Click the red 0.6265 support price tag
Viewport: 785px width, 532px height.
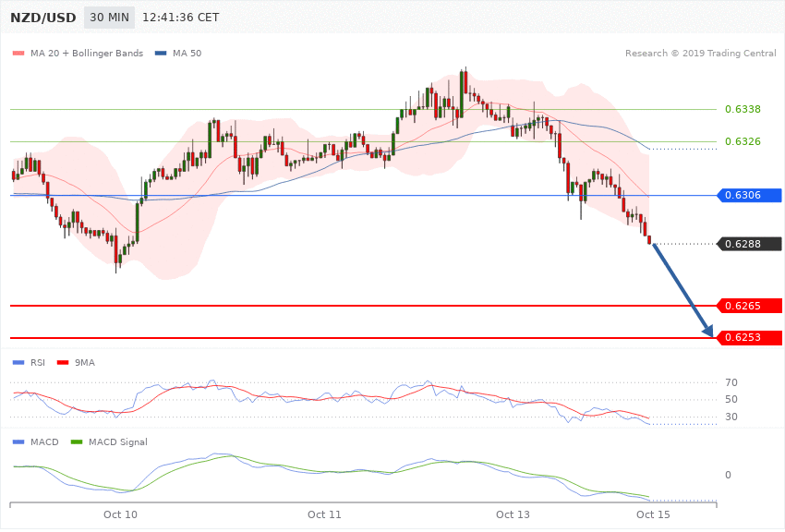click(x=750, y=306)
